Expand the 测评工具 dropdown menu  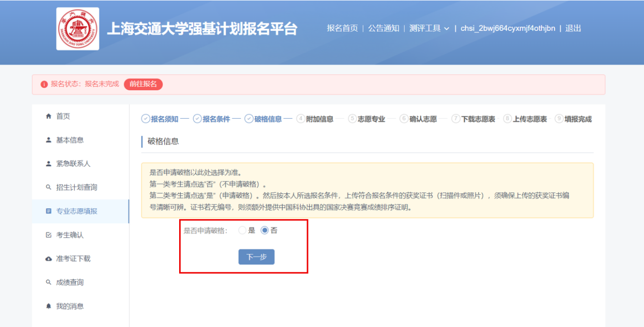coord(429,28)
